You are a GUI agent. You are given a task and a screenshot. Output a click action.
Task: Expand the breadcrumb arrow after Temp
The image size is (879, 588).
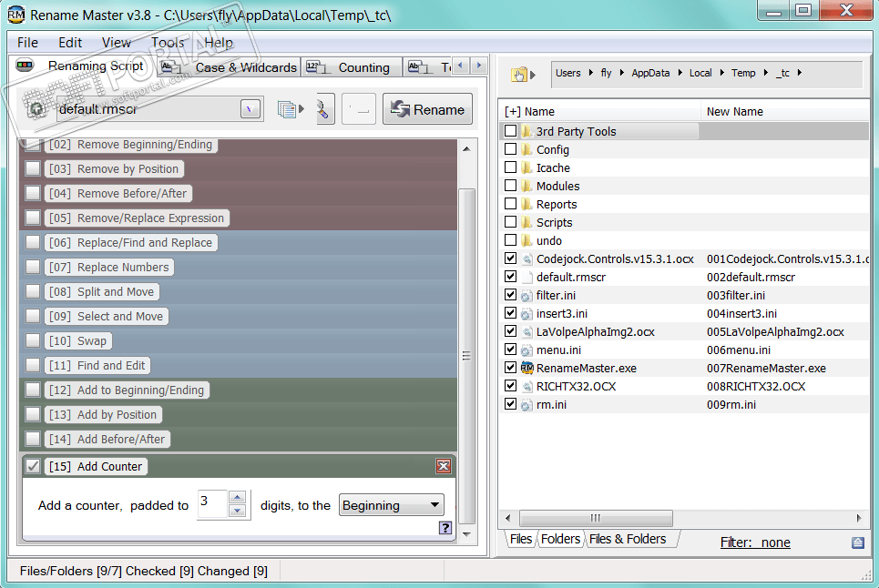[x=765, y=73]
